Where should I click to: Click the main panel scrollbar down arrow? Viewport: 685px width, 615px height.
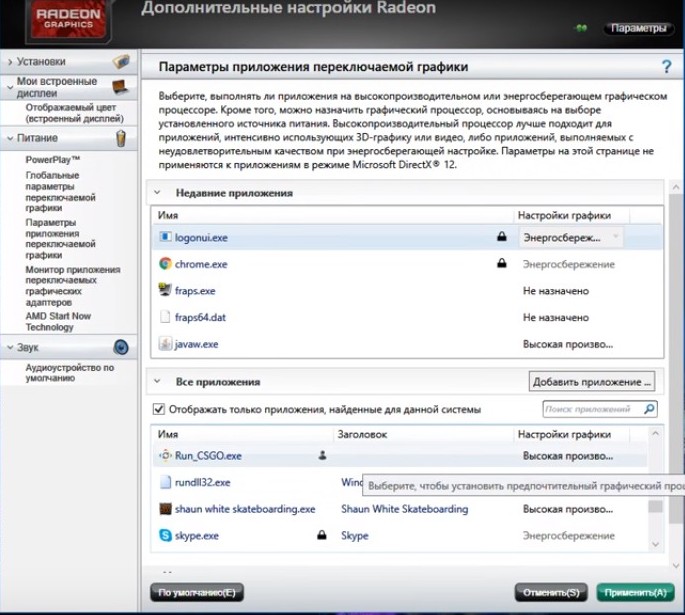coord(676,565)
